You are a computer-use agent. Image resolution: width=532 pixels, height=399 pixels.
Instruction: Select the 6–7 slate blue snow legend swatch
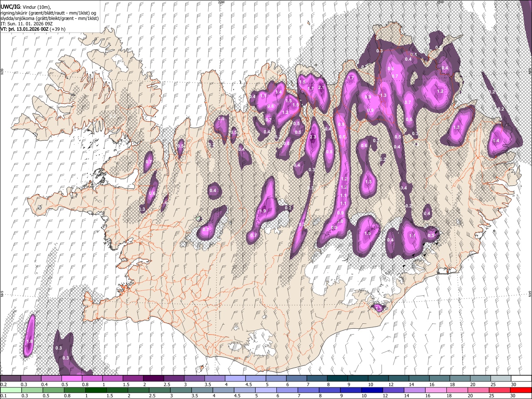point(296,379)
